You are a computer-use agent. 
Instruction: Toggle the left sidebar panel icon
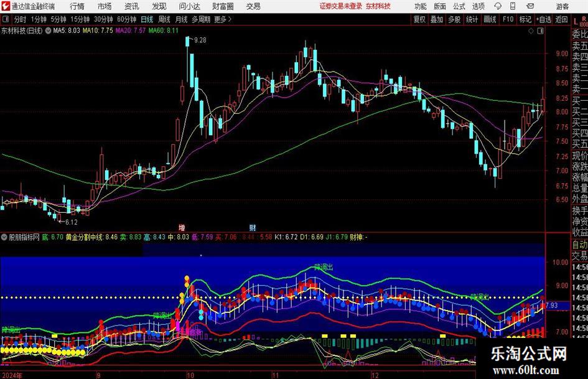tap(5, 19)
